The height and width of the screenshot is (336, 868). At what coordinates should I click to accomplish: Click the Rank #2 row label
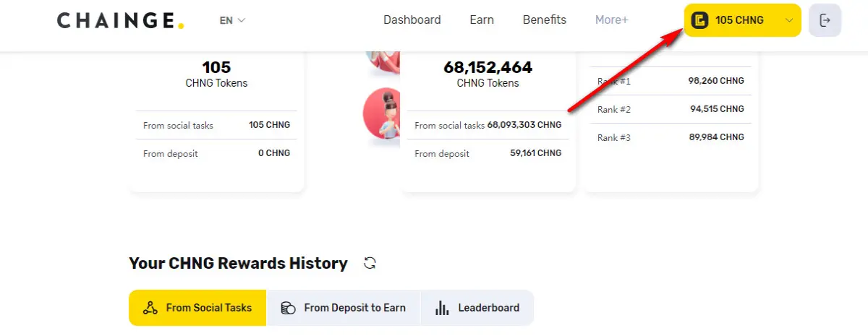pos(614,110)
